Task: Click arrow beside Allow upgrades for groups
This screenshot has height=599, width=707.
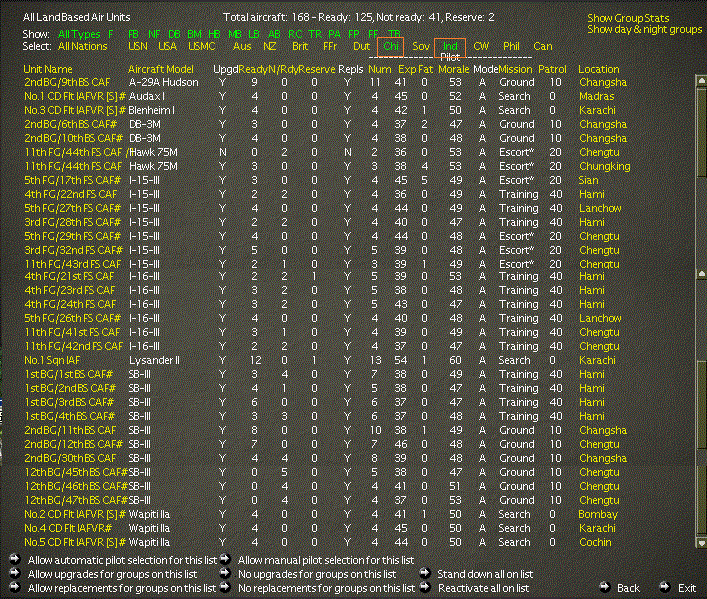Action: pos(15,573)
